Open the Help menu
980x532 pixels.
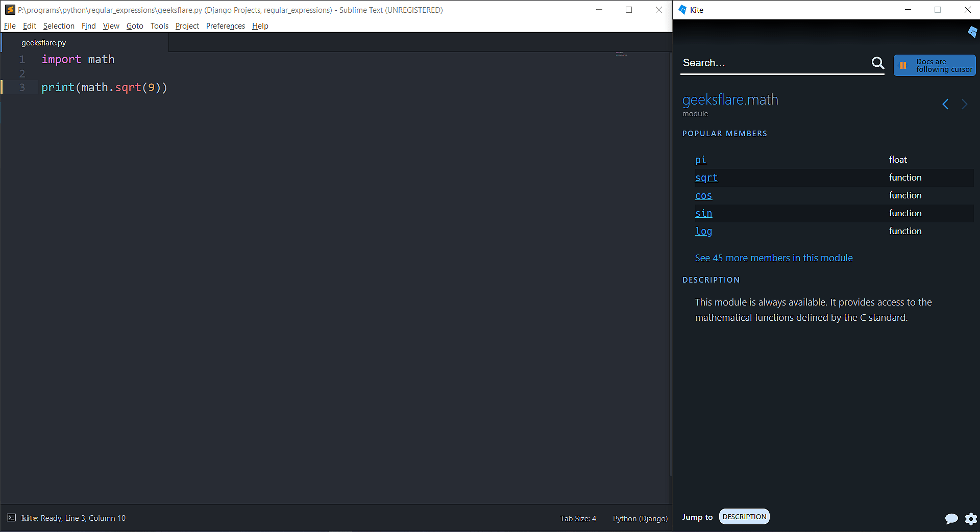260,26
